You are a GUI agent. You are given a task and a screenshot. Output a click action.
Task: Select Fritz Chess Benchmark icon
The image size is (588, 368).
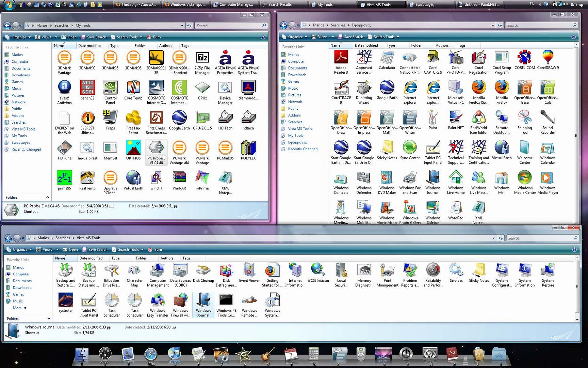(x=156, y=123)
